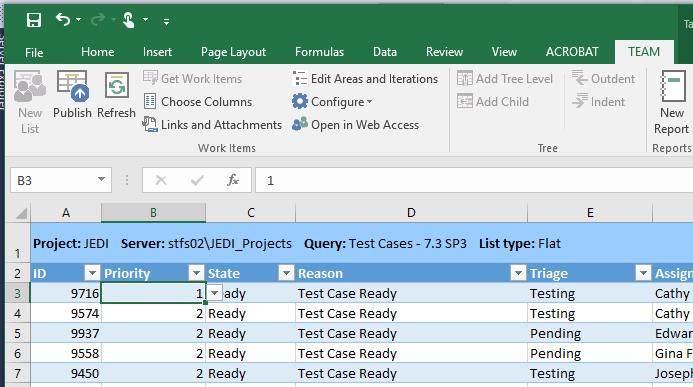This screenshot has width=693, height=387.
Task: Open the Priority column filter dropdown
Action: [196, 273]
